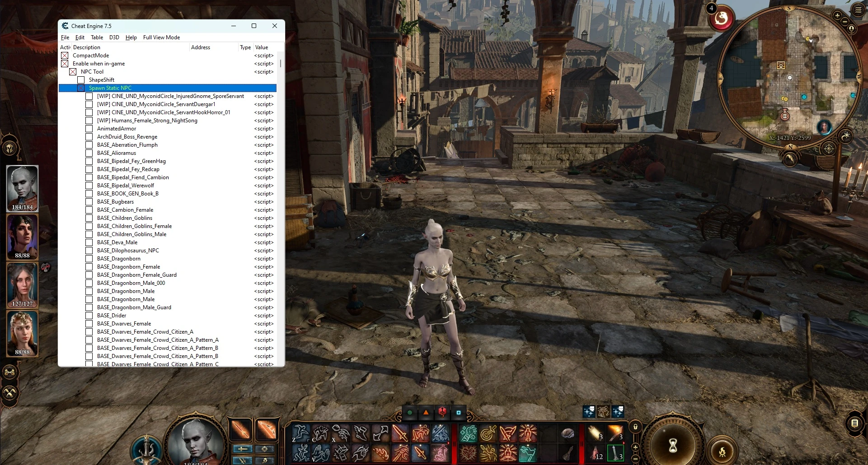Open the D3D menu
This screenshot has width=868, height=465.
pyautogui.click(x=114, y=37)
